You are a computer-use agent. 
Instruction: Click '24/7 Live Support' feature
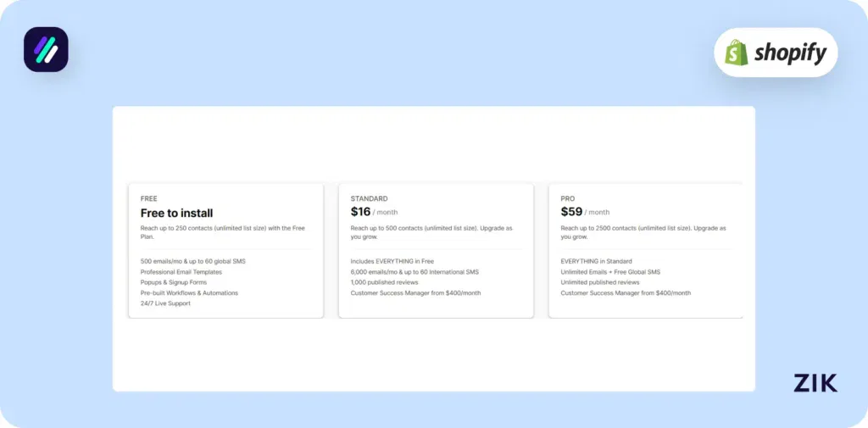coord(165,303)
